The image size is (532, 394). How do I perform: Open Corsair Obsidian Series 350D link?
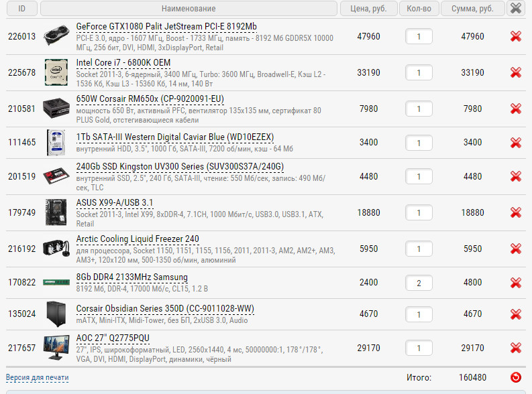pos(165,309)
